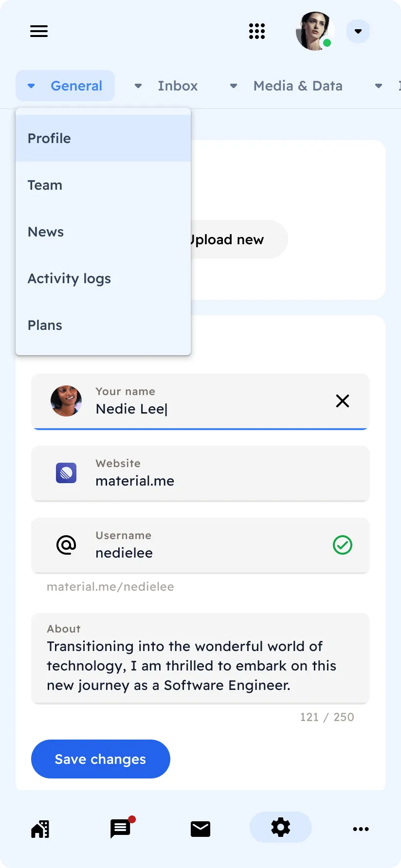
Task: Open the apps grid launcher
Action: tap(257, 31)
